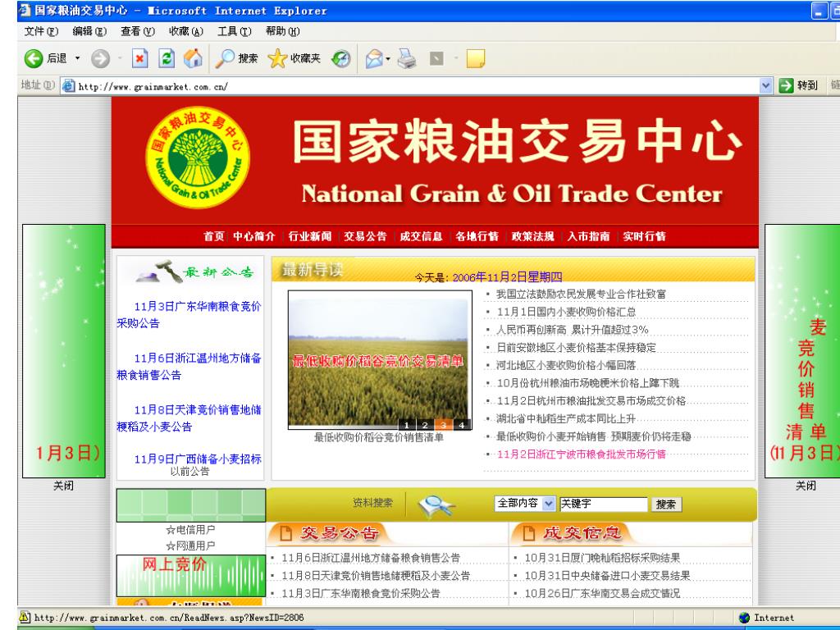Close the left floating green banner

point(63,486)
